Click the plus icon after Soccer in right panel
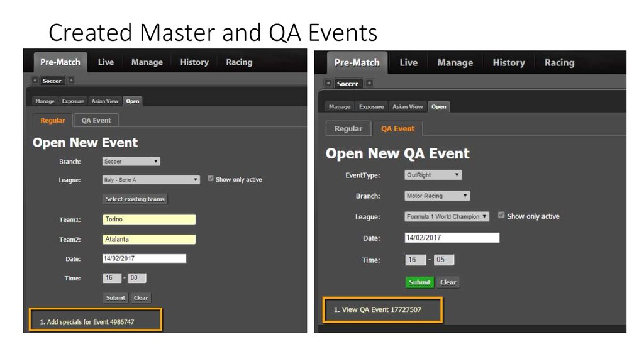The height and width of the screenshot is (361, 644). (x=369, y=83)
